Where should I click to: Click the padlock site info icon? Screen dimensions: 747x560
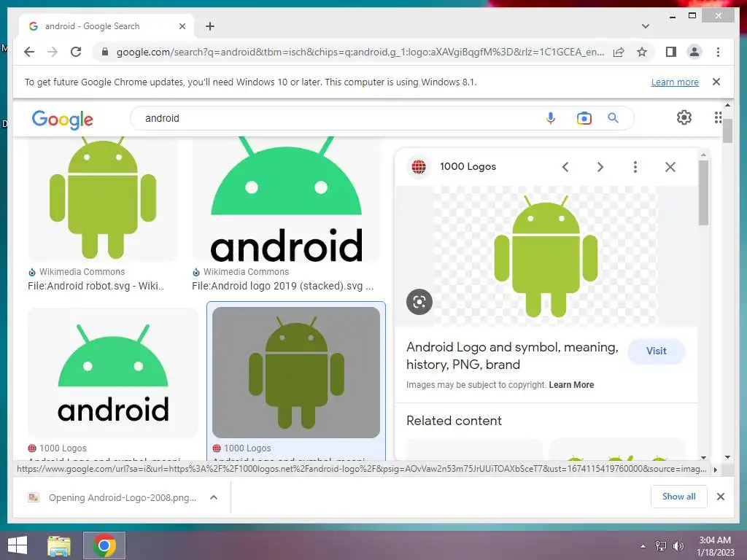pos(105,52)
